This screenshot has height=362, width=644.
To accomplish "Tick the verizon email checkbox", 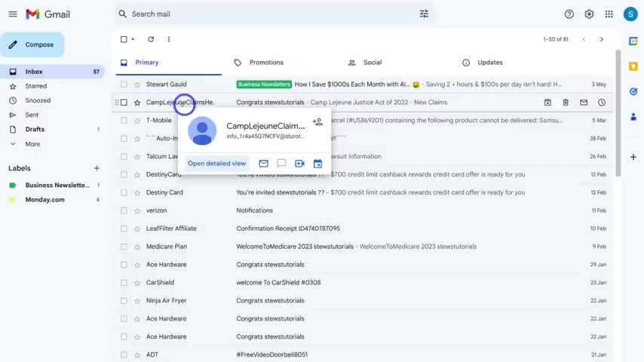I will click(124, 210).
